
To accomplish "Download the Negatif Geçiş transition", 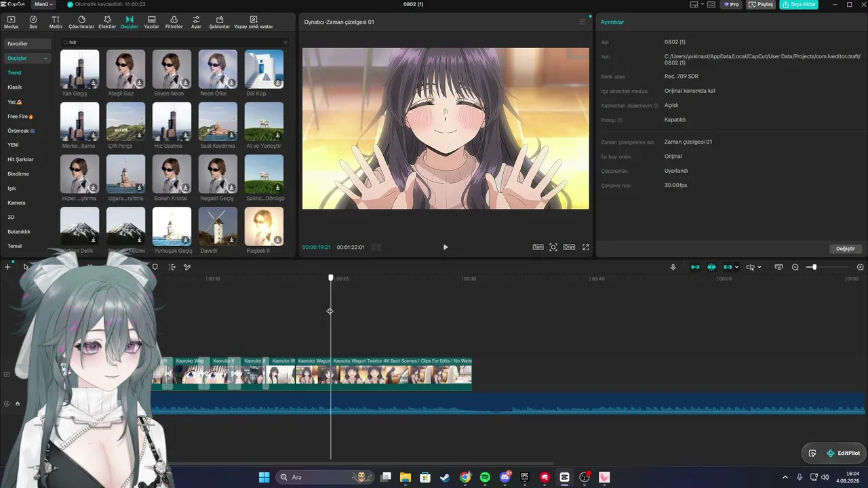I will (x=232, y=188).
